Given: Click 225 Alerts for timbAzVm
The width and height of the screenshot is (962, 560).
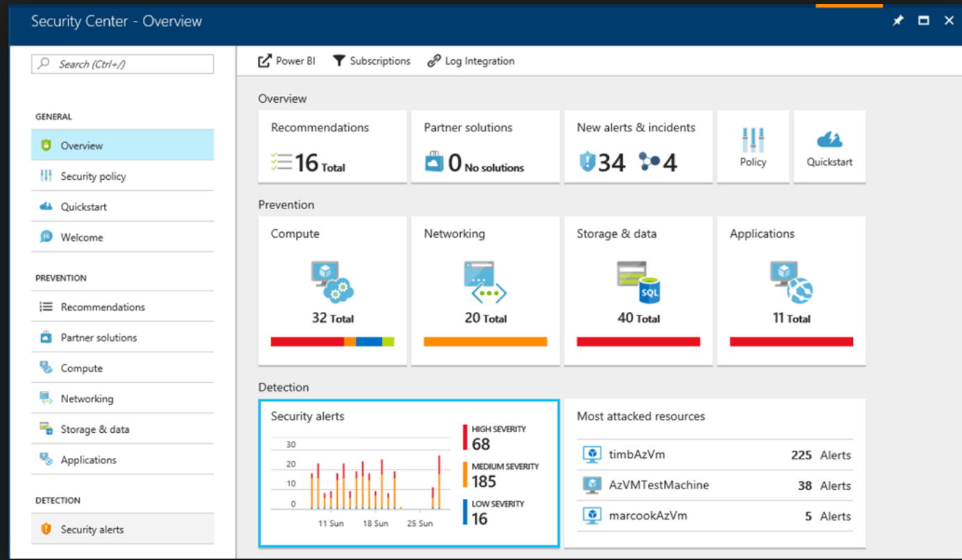Looking at the screenshot, I should point(821,455).
